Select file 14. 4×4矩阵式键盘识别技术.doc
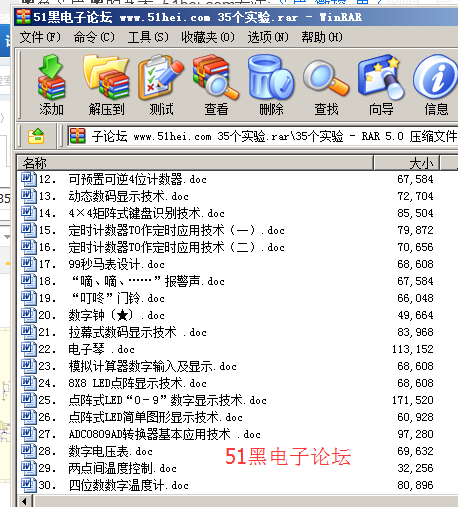458x507 pixels. (122, 213)
